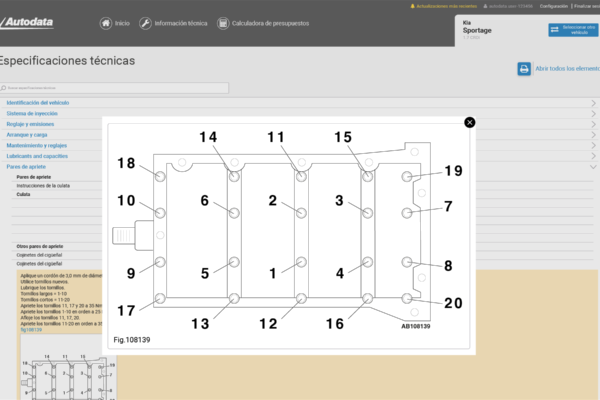The height and width of the screenshot is (400, 600).
Task: Close the bolt diagram popup
Action: (470, 122)
